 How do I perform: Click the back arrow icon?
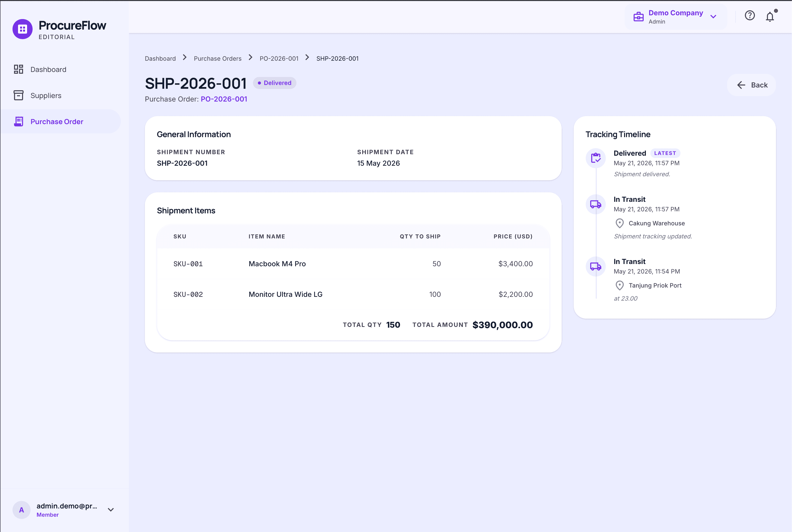[741, 85]
